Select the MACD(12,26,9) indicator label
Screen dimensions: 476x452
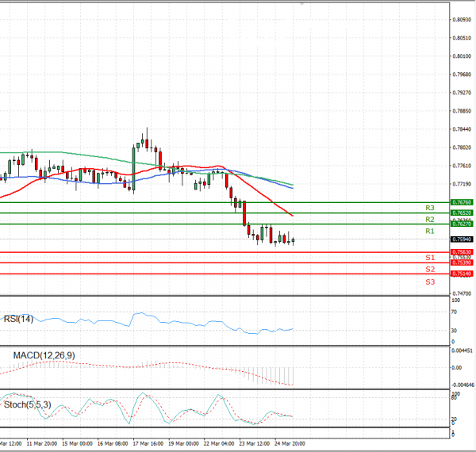tap(44, 355)
